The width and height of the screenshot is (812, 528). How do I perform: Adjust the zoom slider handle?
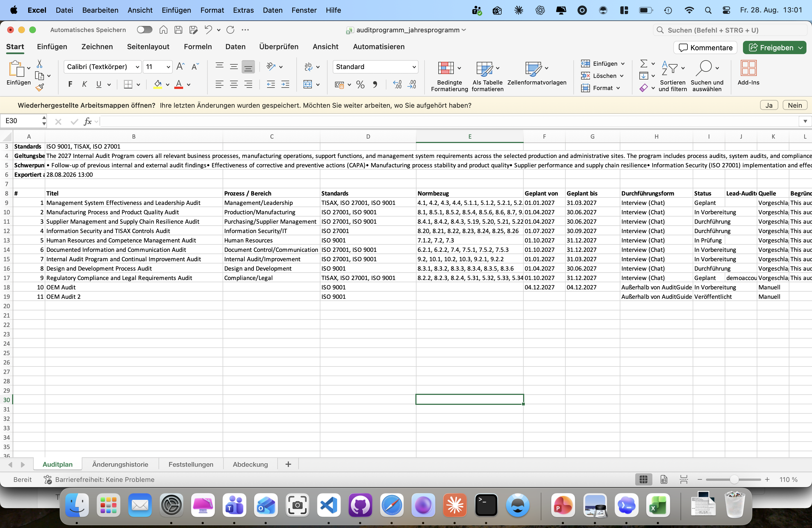(x=734, y=480)
